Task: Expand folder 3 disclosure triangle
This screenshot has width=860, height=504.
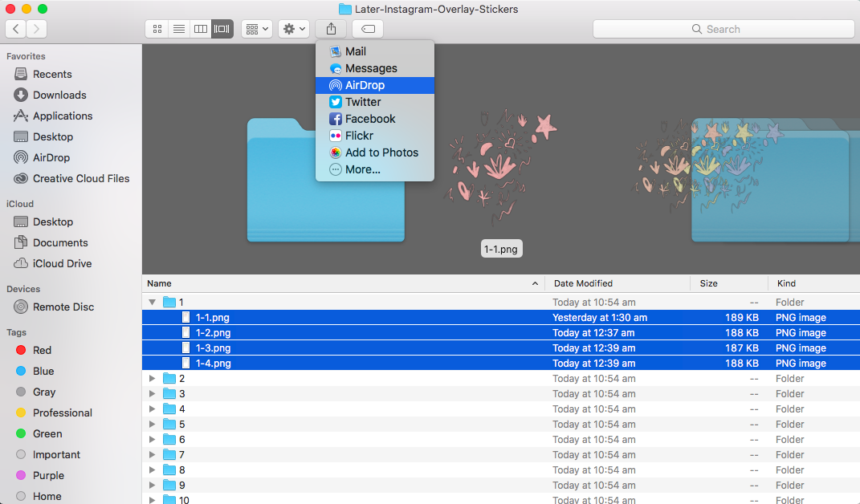Action: coord(152,394)
